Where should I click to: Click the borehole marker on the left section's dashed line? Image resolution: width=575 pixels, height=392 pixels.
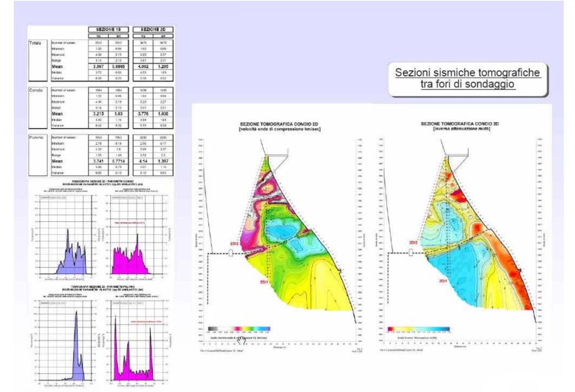point(231,253)
